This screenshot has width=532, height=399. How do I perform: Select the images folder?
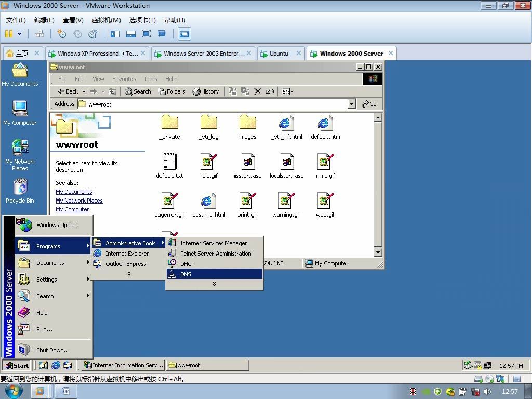point(248,127)
